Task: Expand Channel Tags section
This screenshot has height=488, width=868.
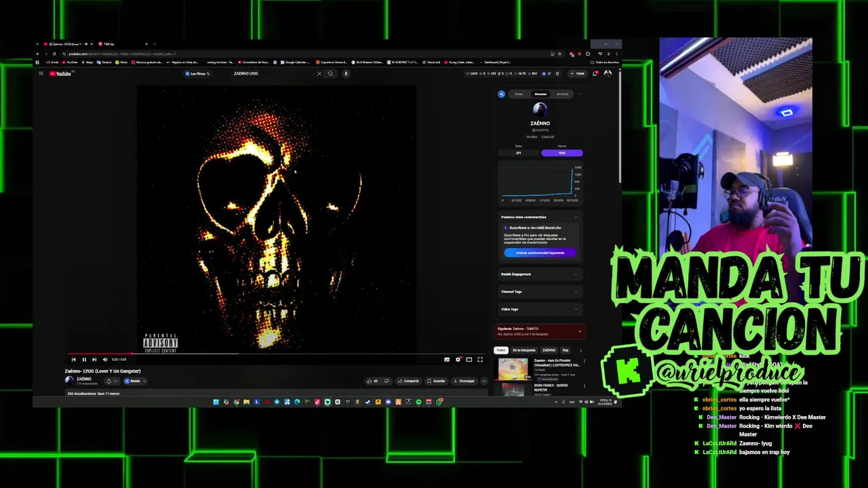Action: (x=540, y=291)
